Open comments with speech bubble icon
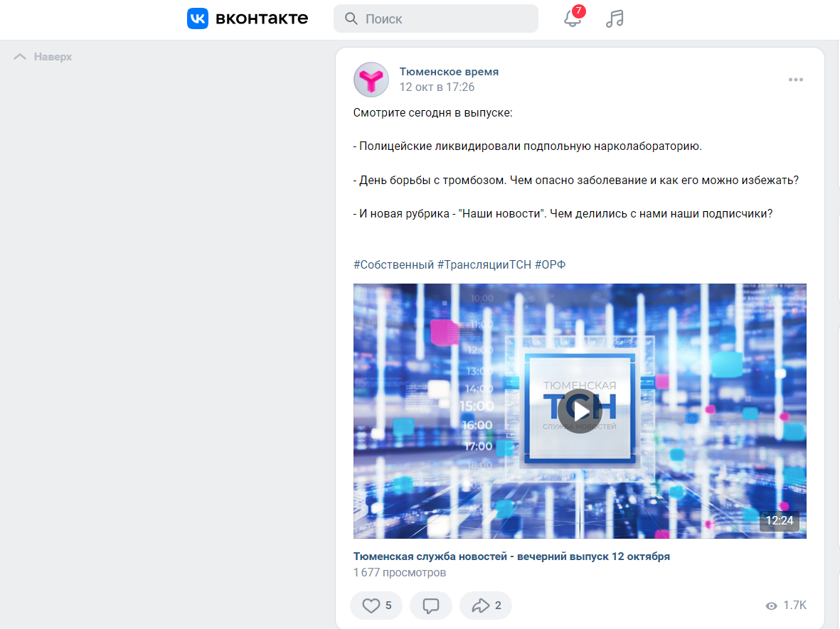 (x=431, y=606)
